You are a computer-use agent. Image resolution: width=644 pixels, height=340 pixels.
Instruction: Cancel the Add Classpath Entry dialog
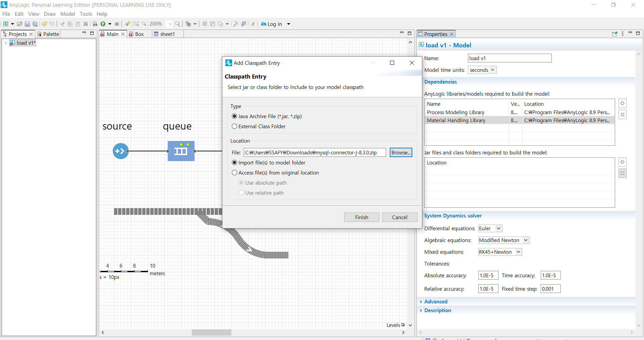[400, 217]
